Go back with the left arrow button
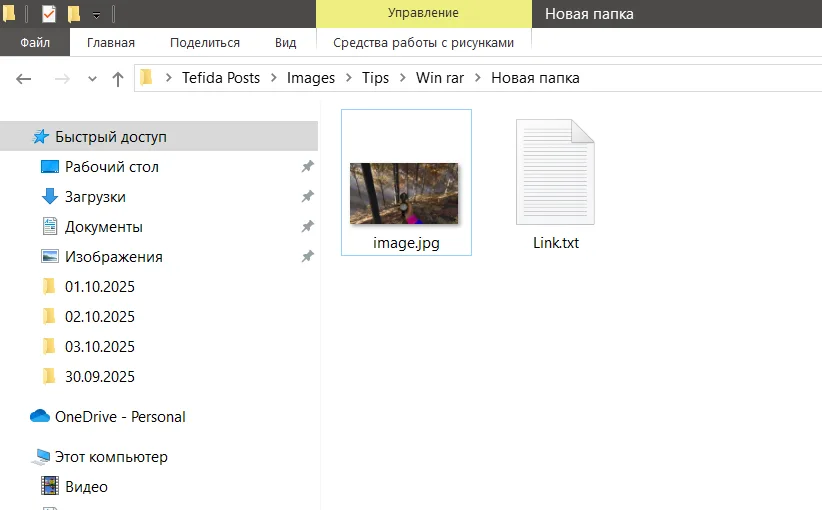 [25, 78]
